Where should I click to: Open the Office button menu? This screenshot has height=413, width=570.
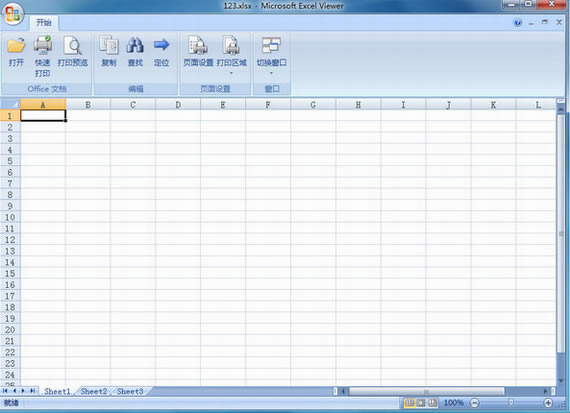[13, 14]
